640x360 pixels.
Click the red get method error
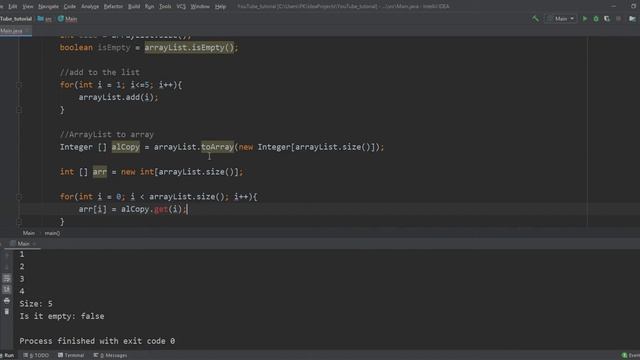[161, 209]
